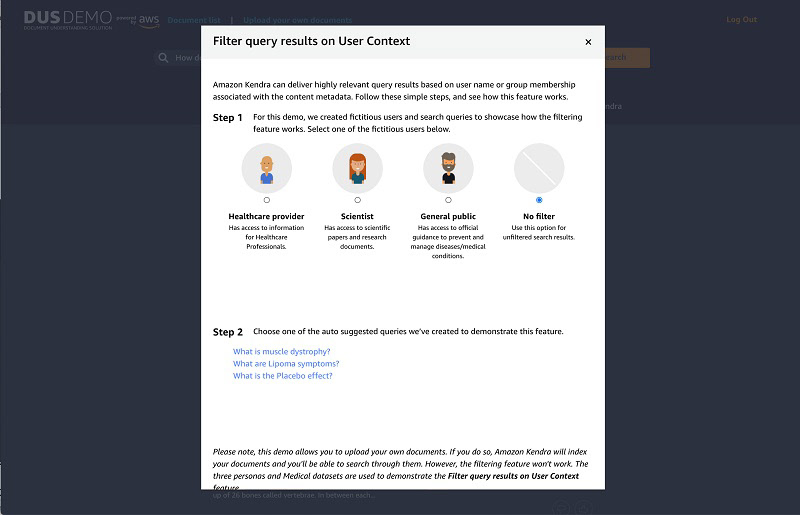
Task: Click the Scientist avatar with red hair
Action: [357, 168]
